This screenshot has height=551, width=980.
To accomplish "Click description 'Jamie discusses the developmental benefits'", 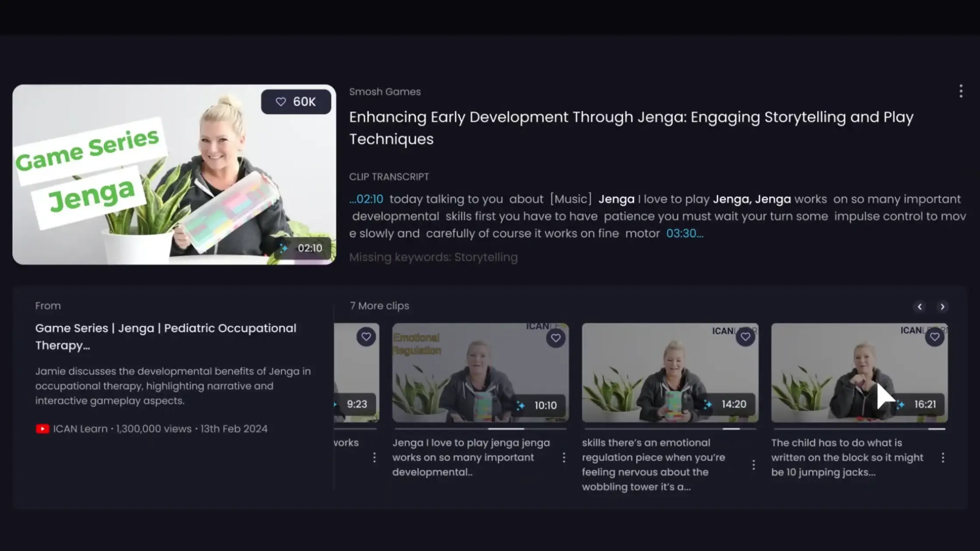I will (x=173, y=386).
